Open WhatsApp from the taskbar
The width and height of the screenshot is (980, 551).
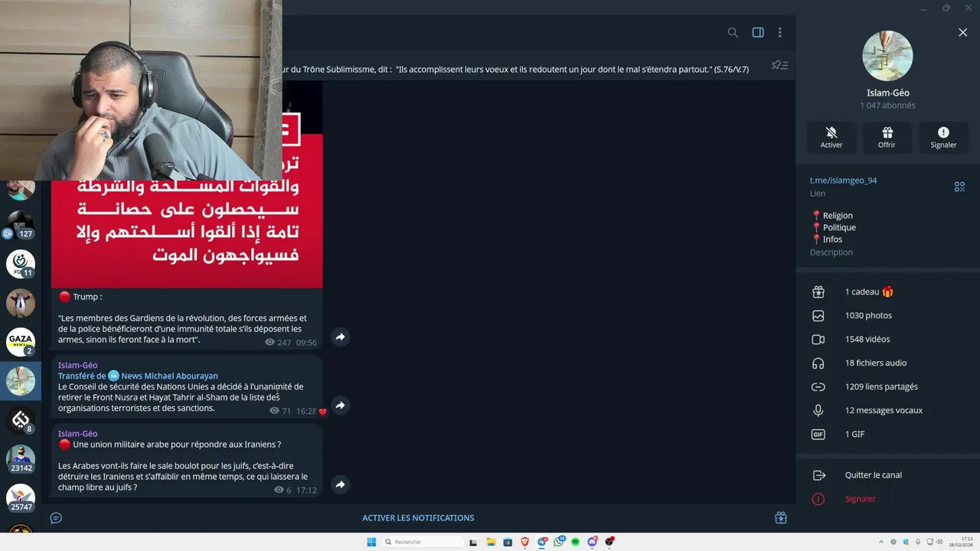point(558,542)
